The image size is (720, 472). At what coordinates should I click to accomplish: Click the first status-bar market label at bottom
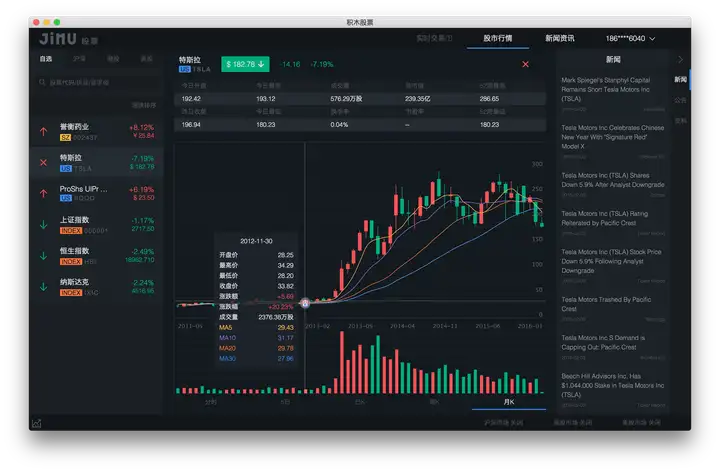pos(503,422)
